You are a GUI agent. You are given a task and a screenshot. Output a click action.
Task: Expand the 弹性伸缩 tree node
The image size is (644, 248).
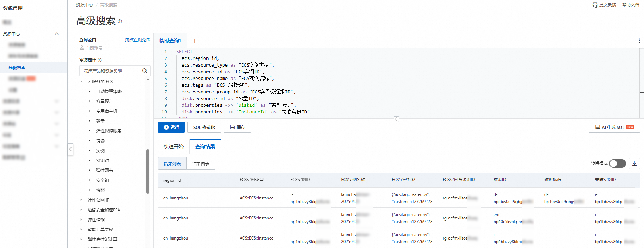(x=81, y=219)
